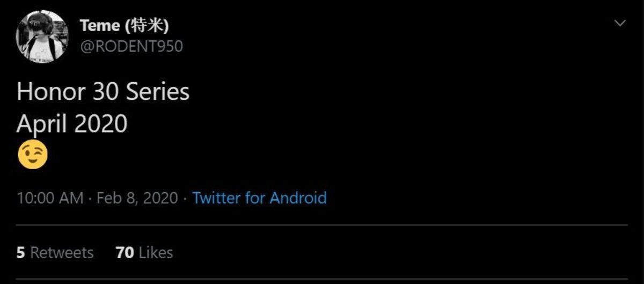The width and height of the screenshot is (644, 284).
Task: Click the word Honor in tweet
Action: (x=51, y=92)
